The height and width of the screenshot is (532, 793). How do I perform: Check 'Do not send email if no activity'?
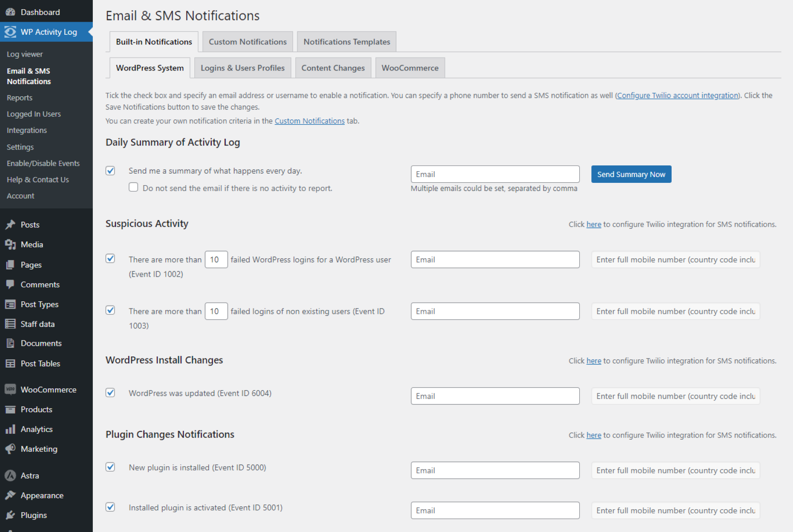[133, 187]
